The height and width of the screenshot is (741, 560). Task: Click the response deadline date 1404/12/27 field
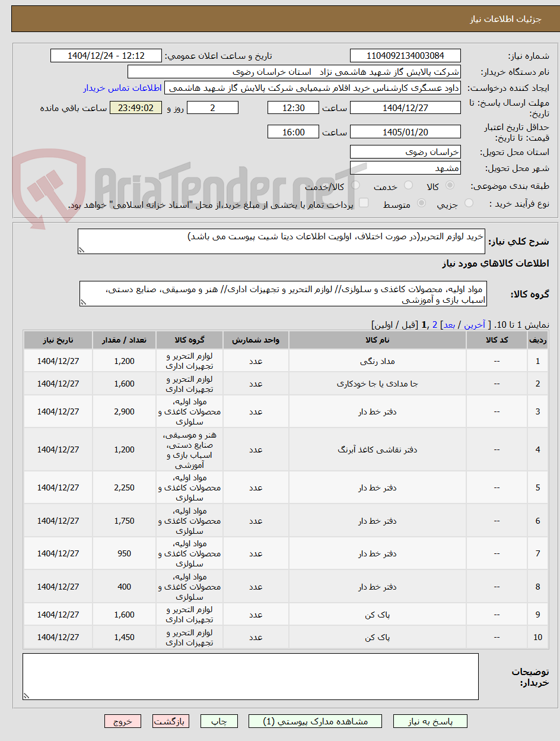point(405,107)
